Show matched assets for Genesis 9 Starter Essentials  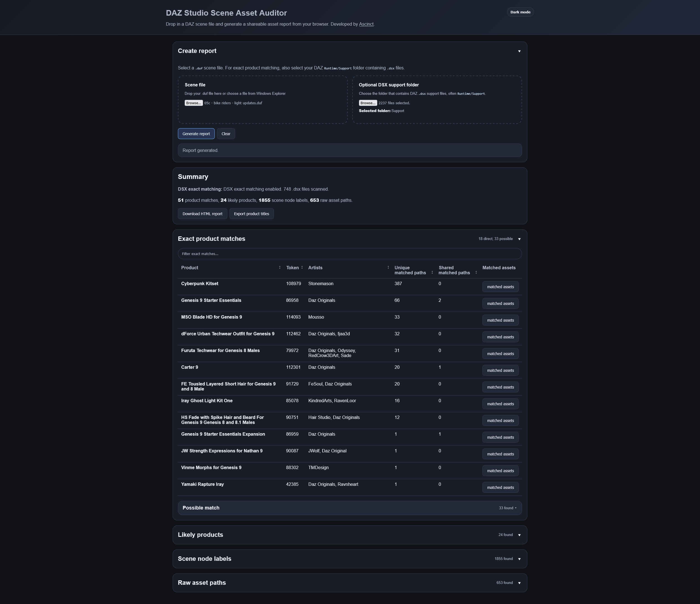point(500,304)
